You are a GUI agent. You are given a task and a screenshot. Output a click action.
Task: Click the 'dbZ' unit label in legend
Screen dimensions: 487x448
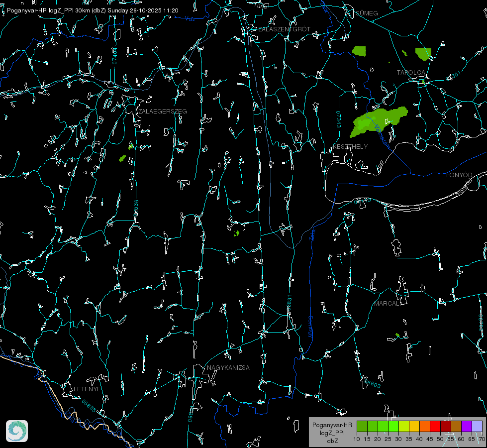(x=332, y=441)
